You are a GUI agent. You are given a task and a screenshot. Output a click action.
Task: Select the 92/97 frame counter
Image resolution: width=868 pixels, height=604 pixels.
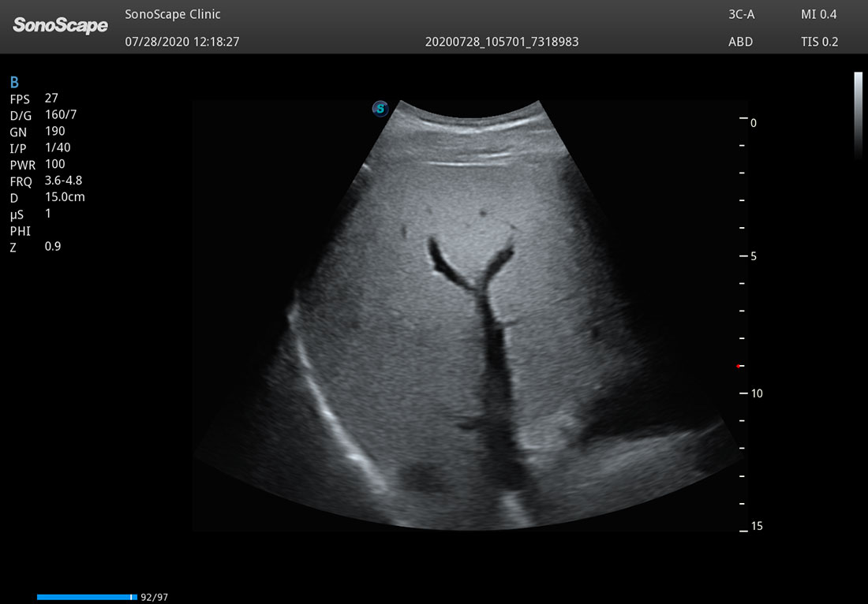pos(154,598)
